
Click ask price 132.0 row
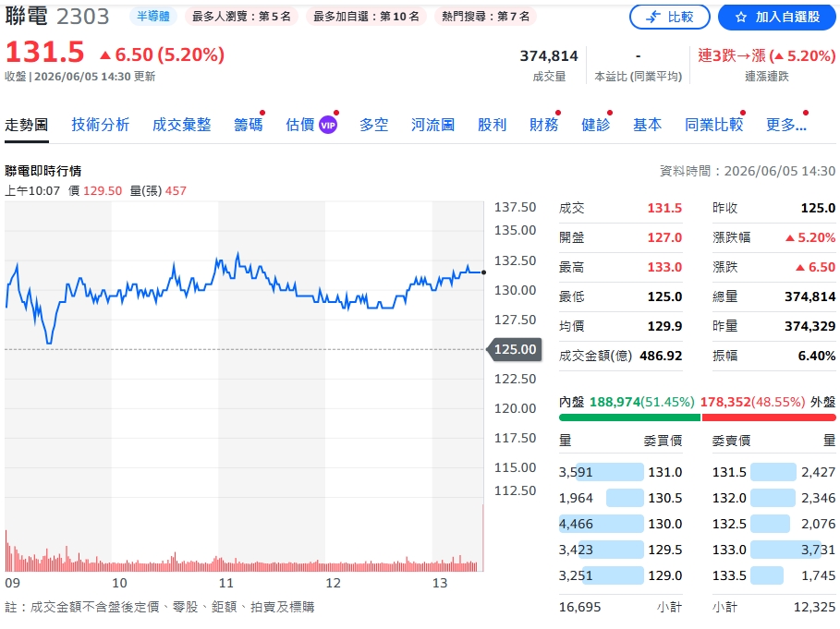[x=774, y=498]
